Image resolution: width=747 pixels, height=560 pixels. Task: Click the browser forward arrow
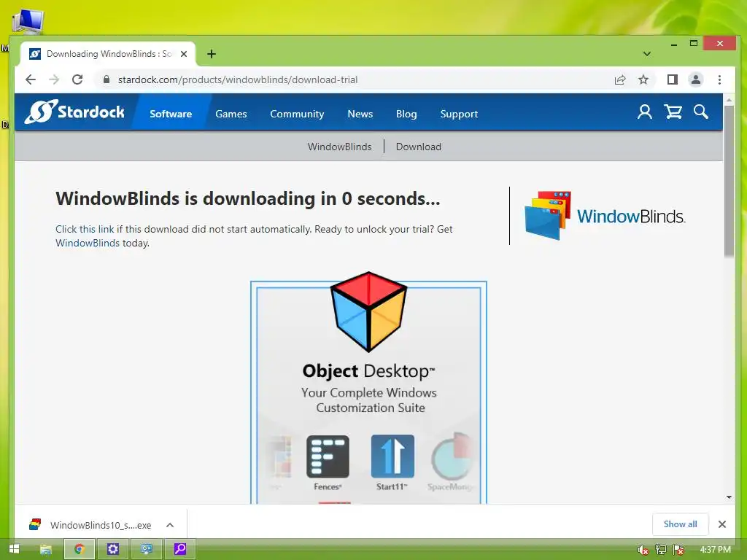point(54,79)
